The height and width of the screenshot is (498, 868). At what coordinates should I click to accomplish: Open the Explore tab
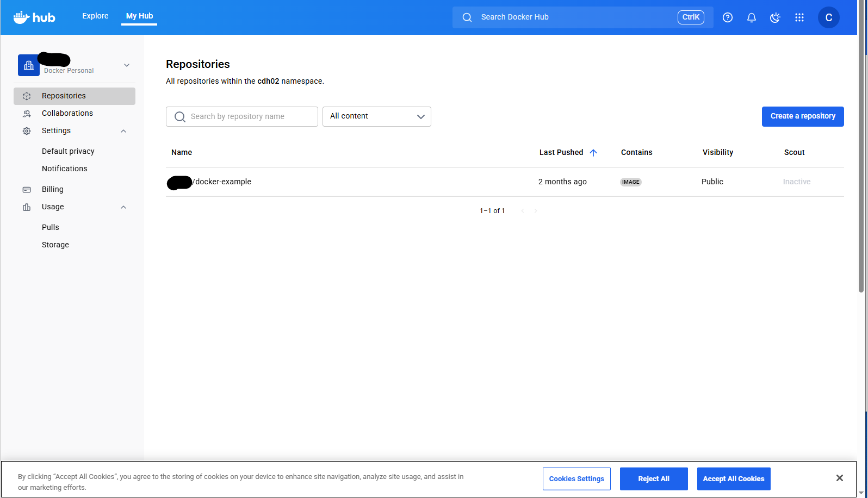click(x=95, y=16)
